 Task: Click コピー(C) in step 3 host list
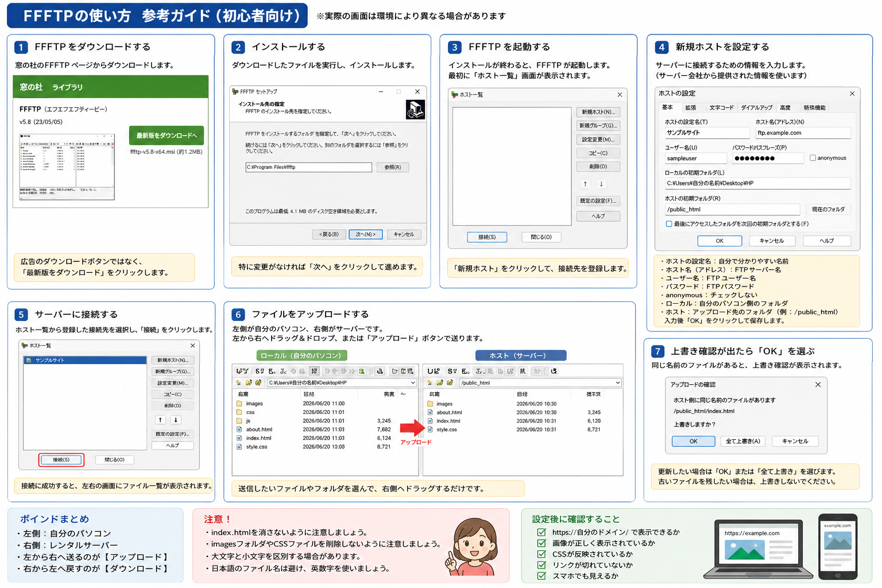598,153
